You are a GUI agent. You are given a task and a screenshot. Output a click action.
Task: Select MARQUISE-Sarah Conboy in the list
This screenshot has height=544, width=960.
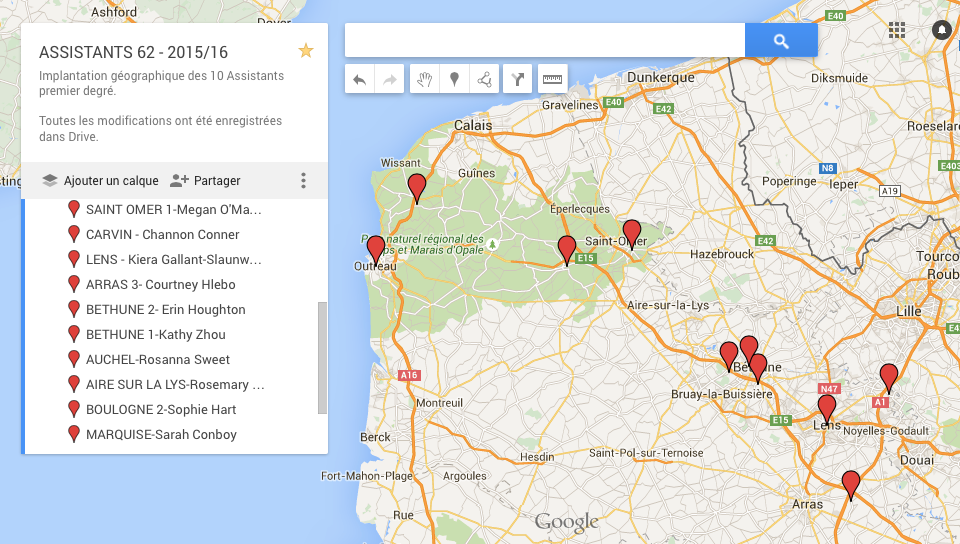(161, 435)
